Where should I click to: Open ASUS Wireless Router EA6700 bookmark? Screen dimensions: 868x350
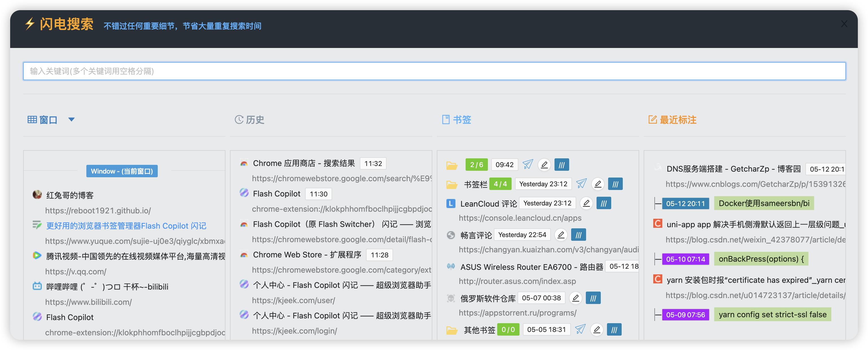(532, 267)
